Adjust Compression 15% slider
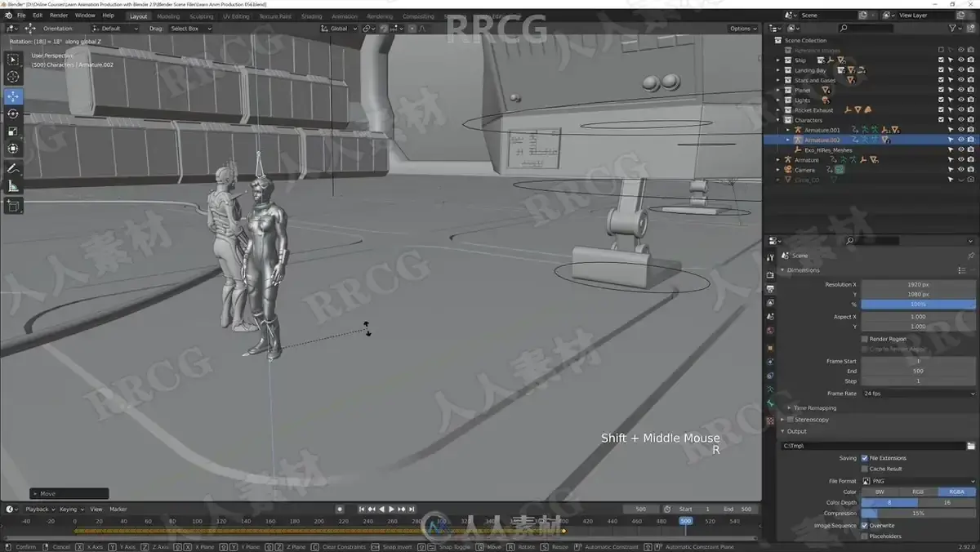Image resolution: width=980 pixels, height=552 pixels. [918, 513]
